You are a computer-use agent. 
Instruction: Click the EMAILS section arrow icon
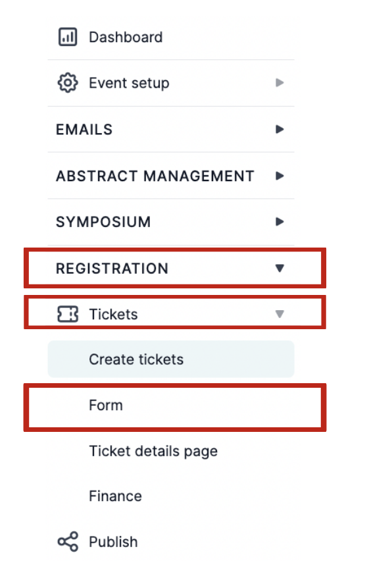(279, 130)
